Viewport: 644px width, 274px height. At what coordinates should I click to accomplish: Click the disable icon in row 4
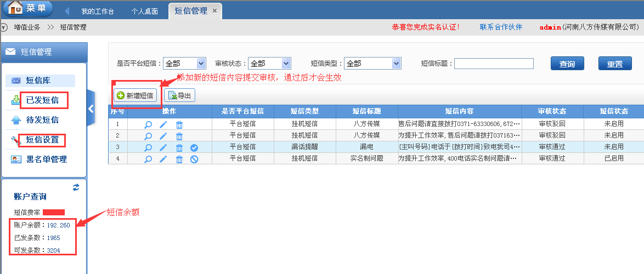194,159
